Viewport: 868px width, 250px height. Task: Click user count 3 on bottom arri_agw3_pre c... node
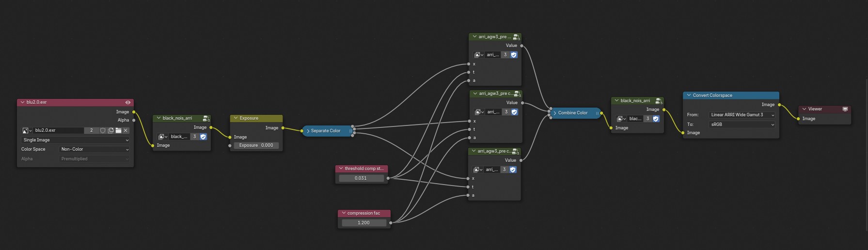504,170
